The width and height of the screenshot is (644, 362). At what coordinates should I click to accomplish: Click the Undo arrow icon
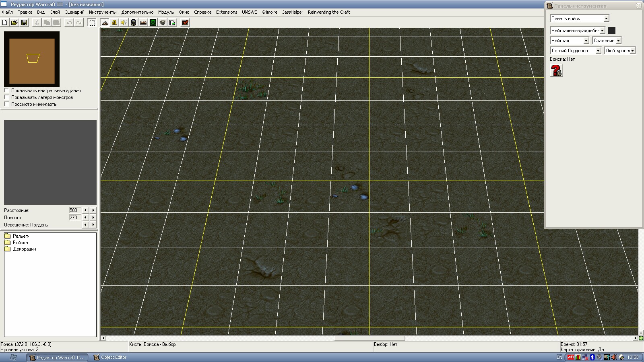pos(69,23)
